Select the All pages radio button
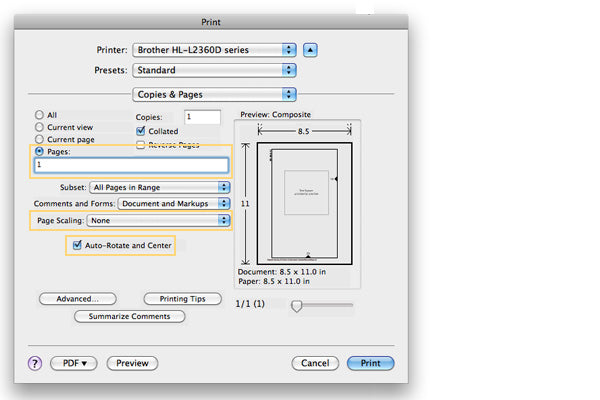This screenshot has height=400, width=600. pos(39,116)
